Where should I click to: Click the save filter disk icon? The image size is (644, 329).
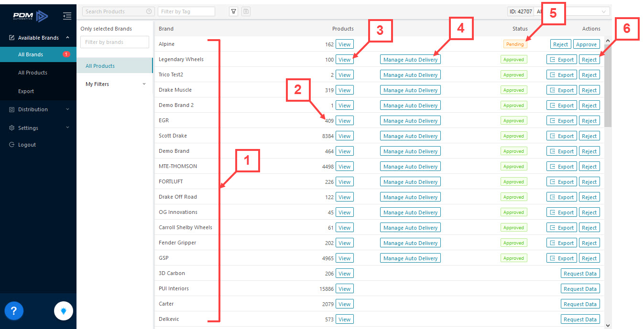[246, 11]
